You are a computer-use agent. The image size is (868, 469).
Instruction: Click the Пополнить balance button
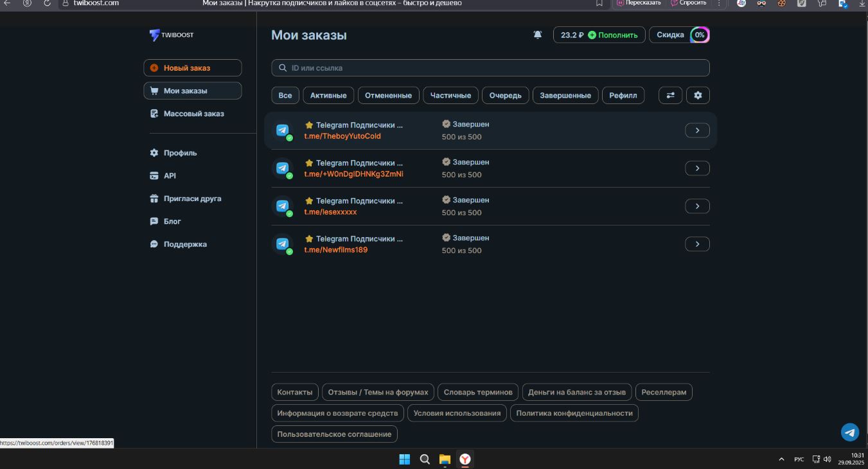613,35
